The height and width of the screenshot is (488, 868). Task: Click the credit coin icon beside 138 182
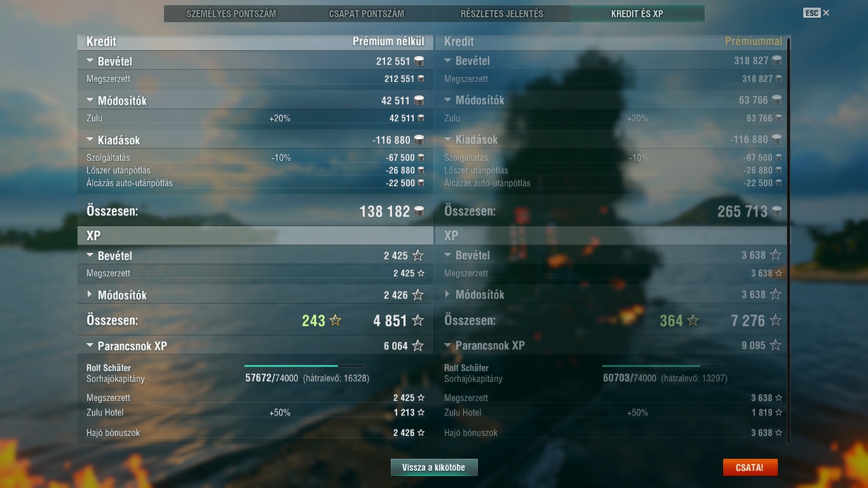pos(419,212)
